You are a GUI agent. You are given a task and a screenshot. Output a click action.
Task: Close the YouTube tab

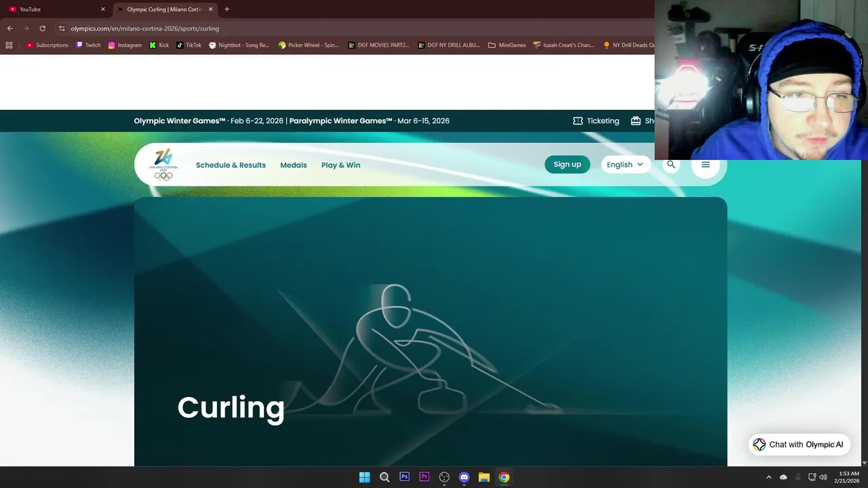point(103,9)
